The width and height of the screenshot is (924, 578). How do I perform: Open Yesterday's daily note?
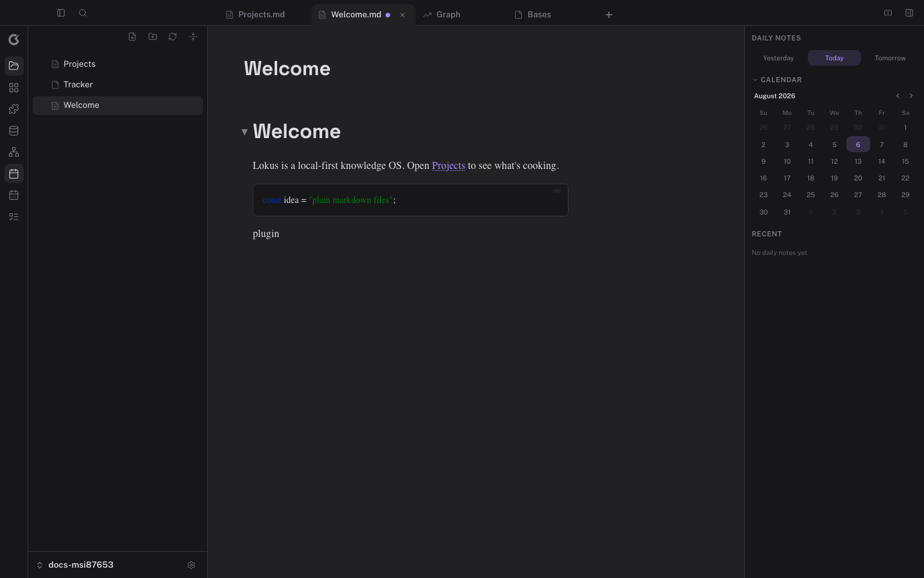pos(778,58)
